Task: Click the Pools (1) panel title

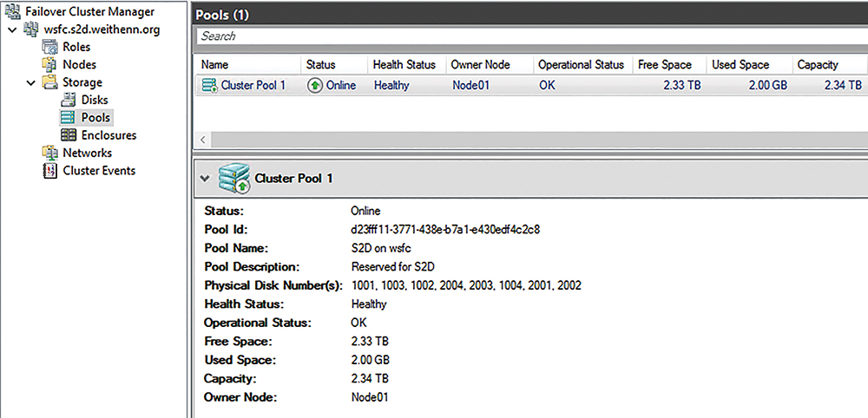Action: 222,15
